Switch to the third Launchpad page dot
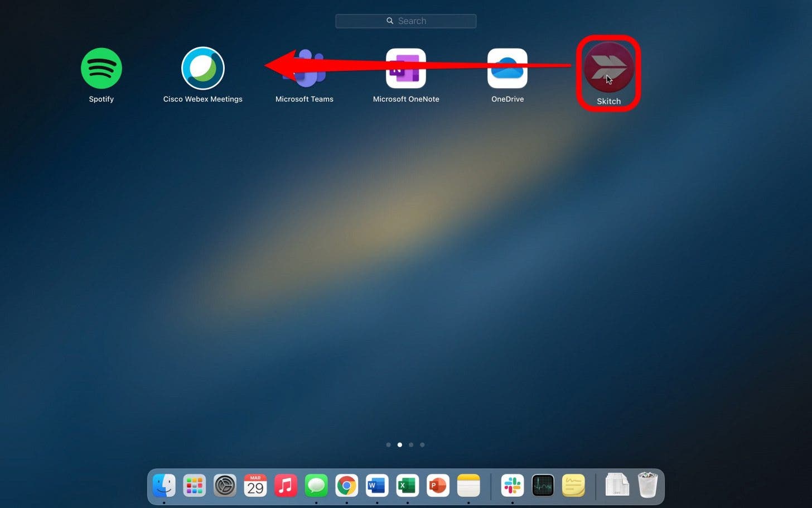 click(x=411, y=445)
